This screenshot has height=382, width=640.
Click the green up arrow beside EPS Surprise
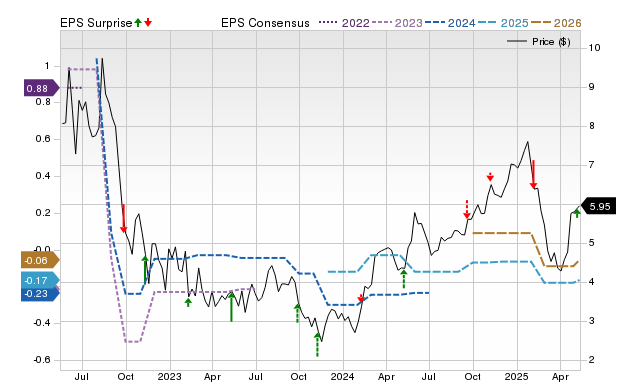[138, 23]
